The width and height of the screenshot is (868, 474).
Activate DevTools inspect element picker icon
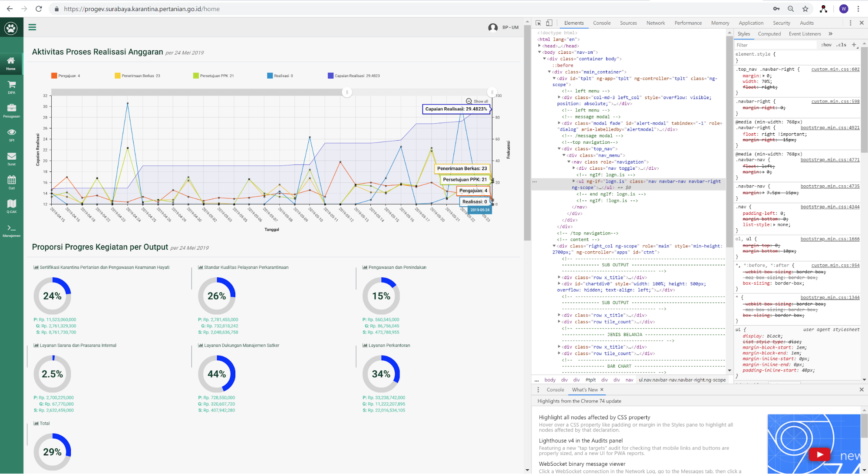pyautogui.click(x=538, y=23)
